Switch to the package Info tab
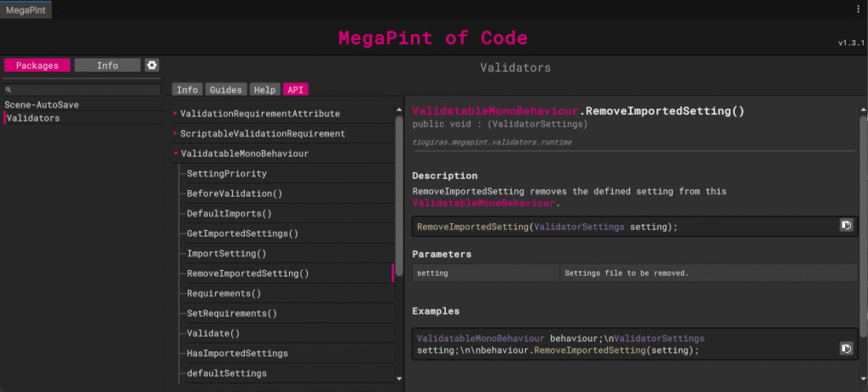The image size is (868, 392). click(x=187, y=90)
